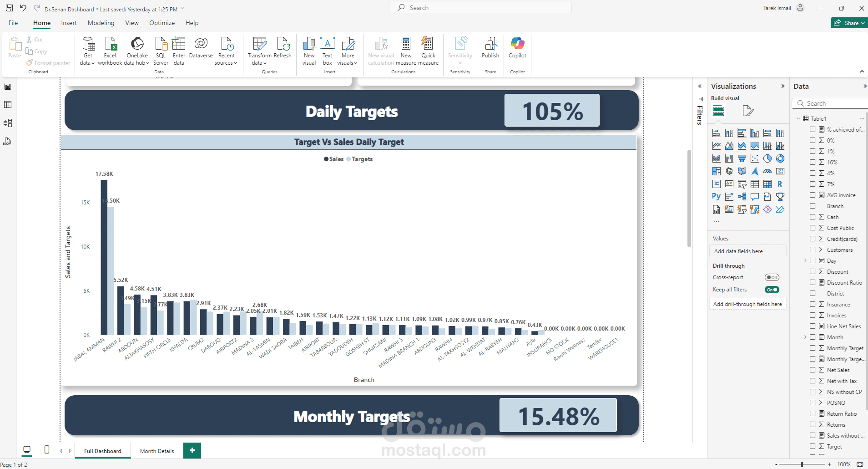Image resolution: width=868 pixels, height=469 pixels.
Task: Collapse the ribbon
Action: [862, 71]
